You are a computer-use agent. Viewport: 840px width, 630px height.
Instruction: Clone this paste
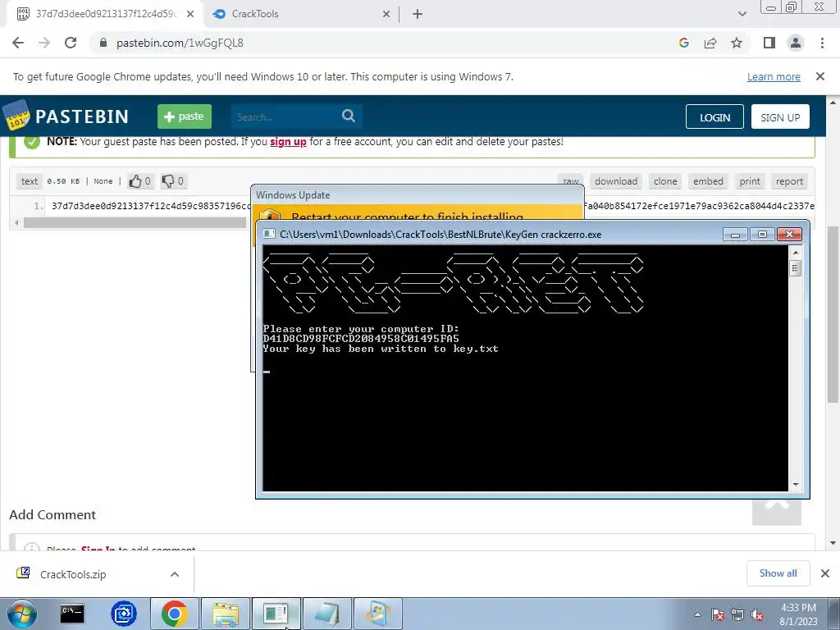tap(665, 181)
